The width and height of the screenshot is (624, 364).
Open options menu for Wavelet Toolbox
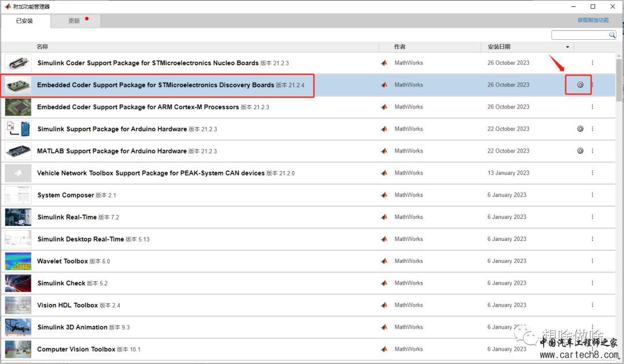(592, 261)
